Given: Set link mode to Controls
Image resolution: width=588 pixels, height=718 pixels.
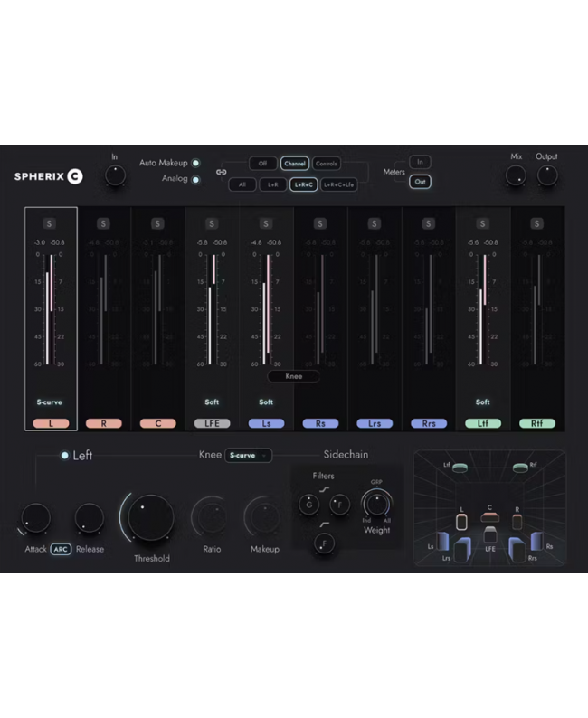Looking at the screenshot, I should (x=326, y=164).
